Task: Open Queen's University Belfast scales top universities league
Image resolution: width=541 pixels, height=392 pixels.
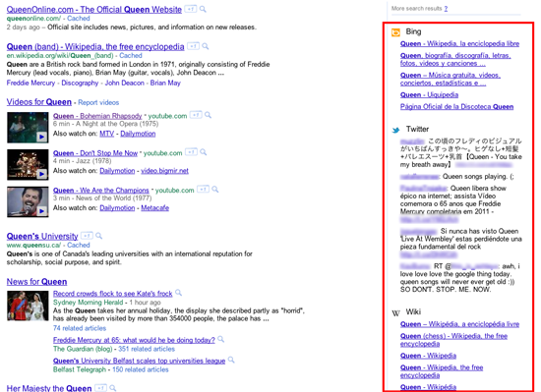Action: point(139,361)
